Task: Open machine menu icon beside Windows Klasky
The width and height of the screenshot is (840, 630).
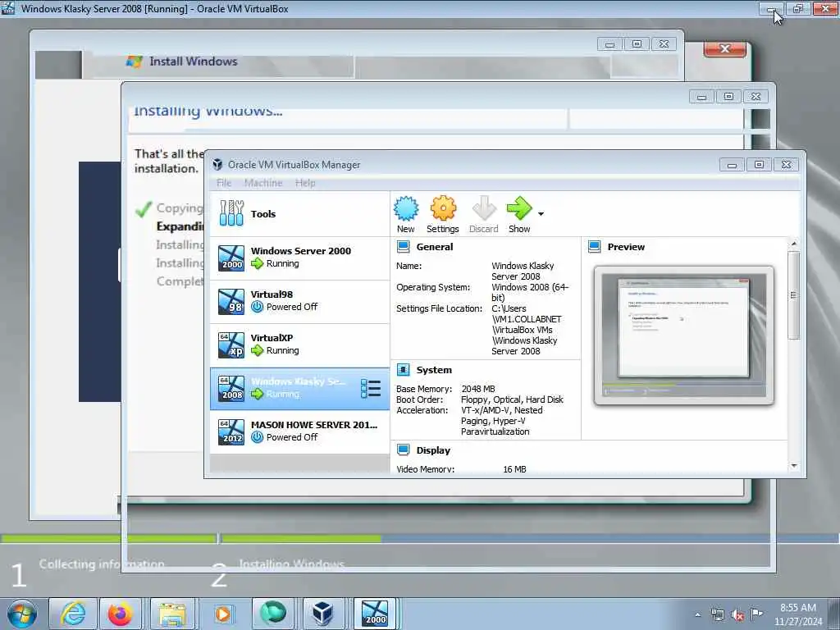Action: click(x=371, y=389)
